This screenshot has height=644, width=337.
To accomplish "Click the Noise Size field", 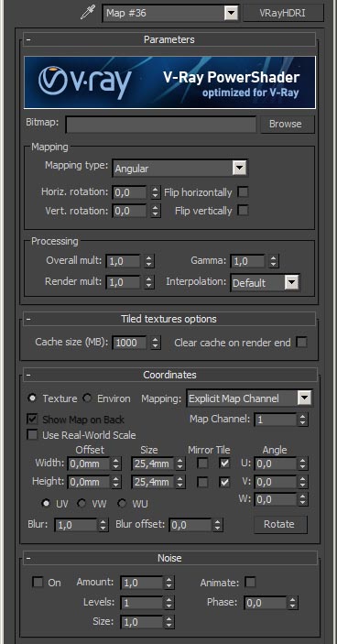I will click(142, 622).
